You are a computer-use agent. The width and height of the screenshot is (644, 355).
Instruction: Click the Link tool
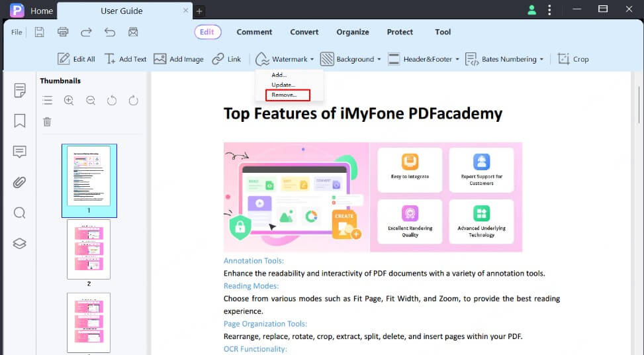[226, 59]
